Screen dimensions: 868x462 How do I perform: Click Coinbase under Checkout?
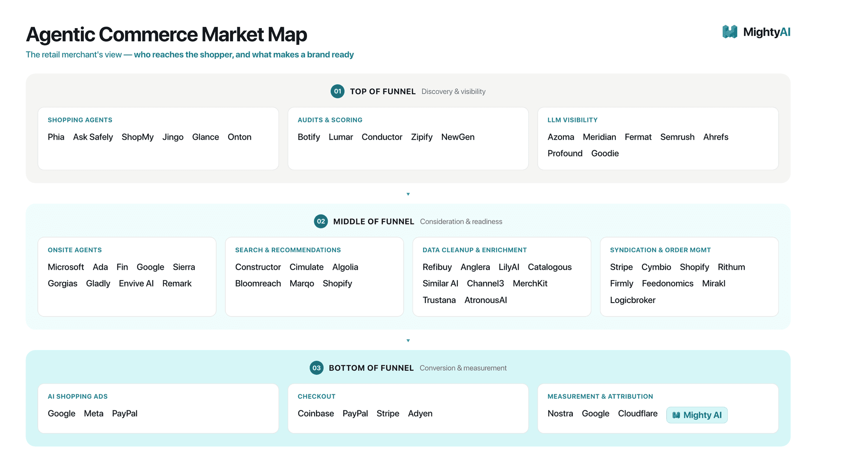tap(316, 413)
